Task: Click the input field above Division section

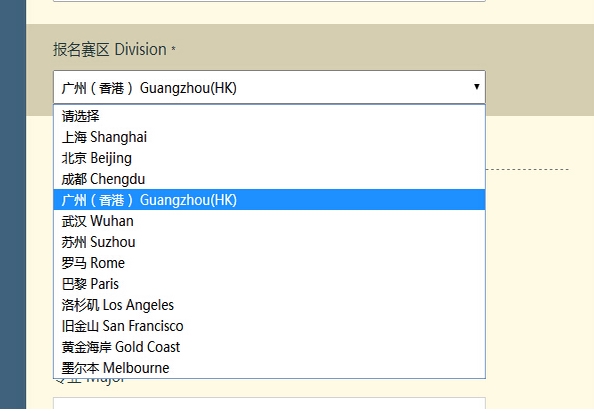Action: pyautogui.click(x=269, y=1)
